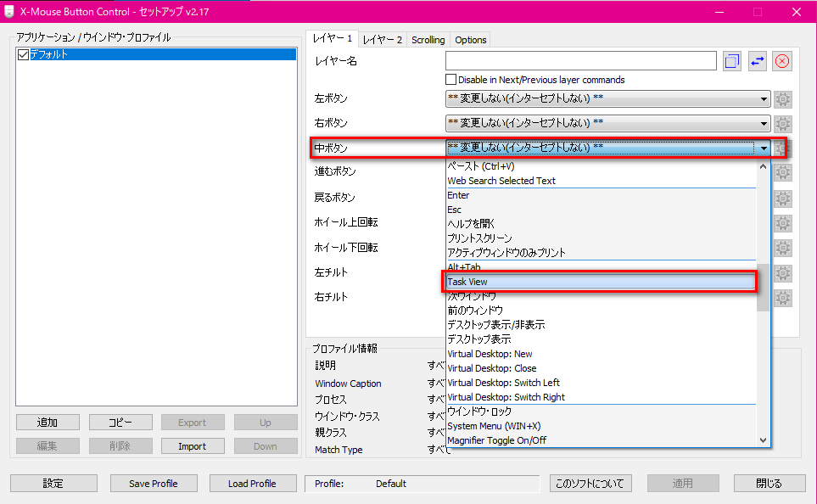
Task: Enable Disable in Next/Previous layer commands
Action: [x=451, y=80]
